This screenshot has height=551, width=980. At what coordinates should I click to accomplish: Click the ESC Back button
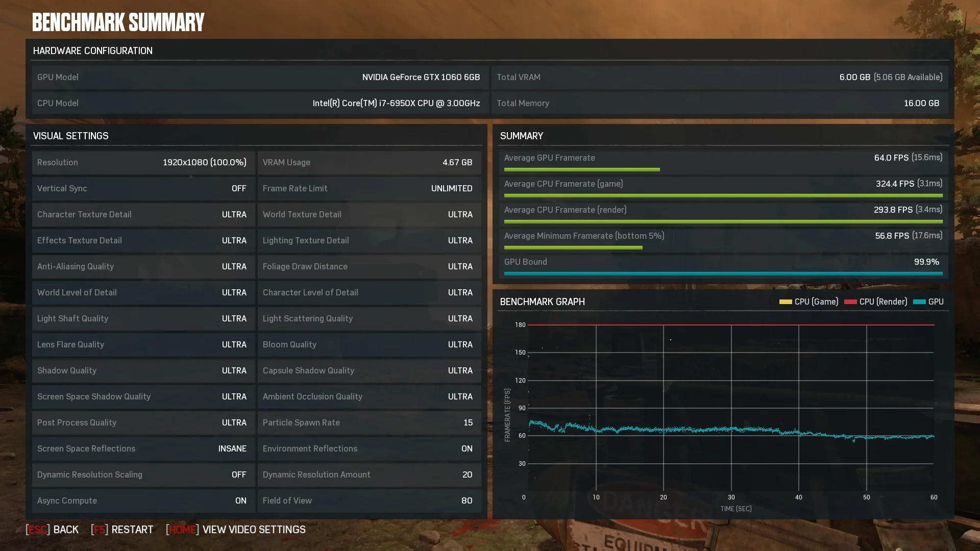tap(52, 530)
